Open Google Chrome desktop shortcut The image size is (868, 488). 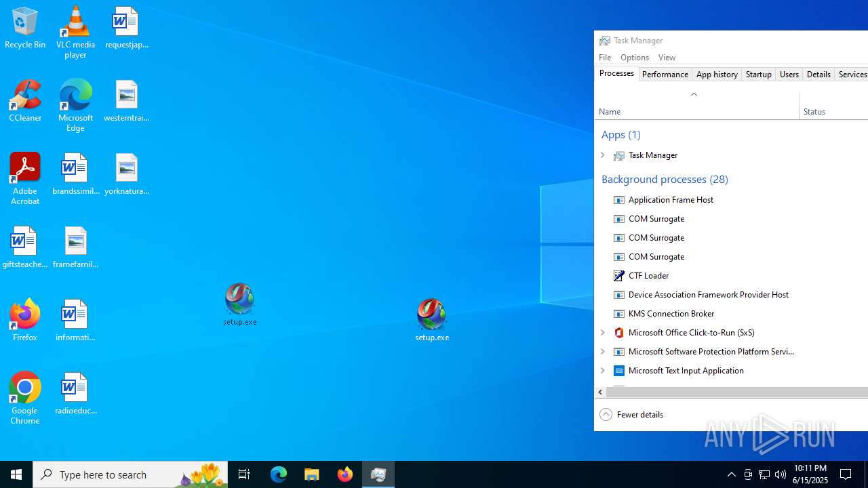(x=25, y=398)
